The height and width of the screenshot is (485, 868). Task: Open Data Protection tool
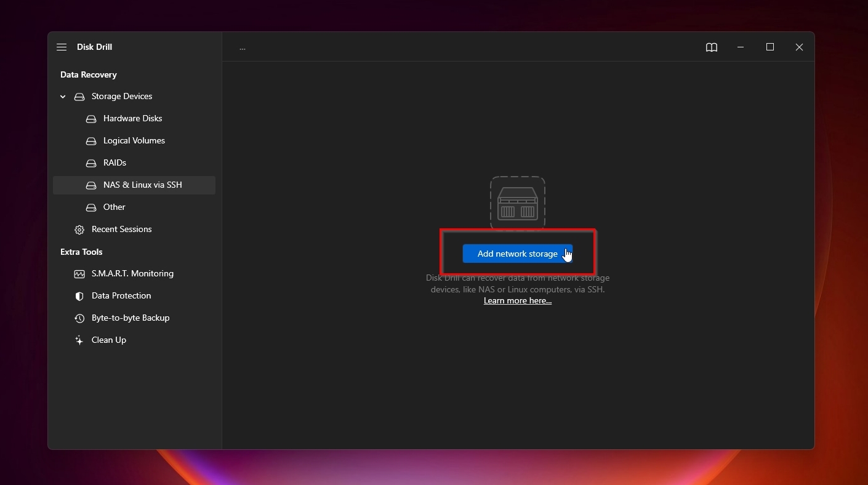coord(121,296)
